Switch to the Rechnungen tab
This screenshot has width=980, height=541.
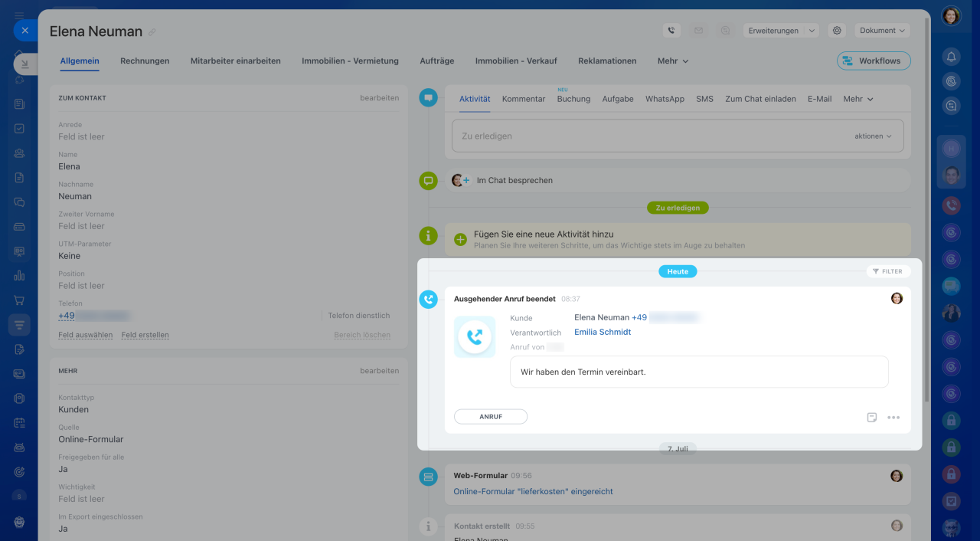coord(145,61)
